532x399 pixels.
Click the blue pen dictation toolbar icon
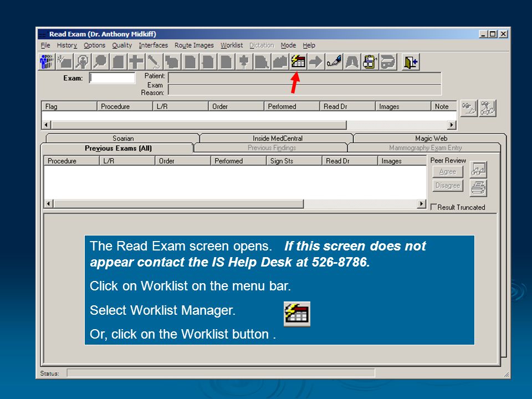[x=334, y=62]
